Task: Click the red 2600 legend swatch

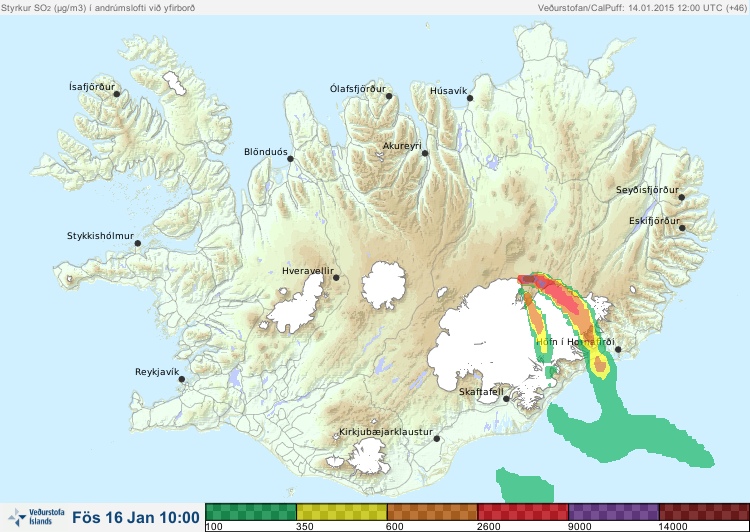Action: (523, 512)
